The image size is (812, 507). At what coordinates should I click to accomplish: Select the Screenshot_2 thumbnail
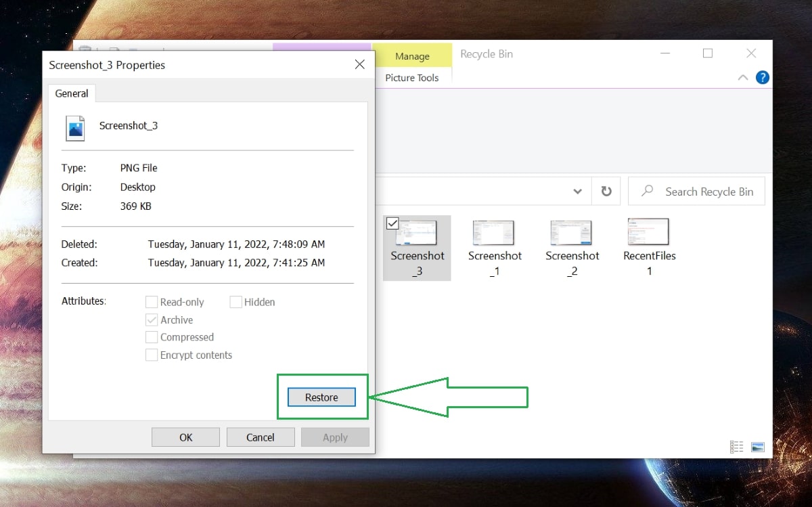(572, 232)
